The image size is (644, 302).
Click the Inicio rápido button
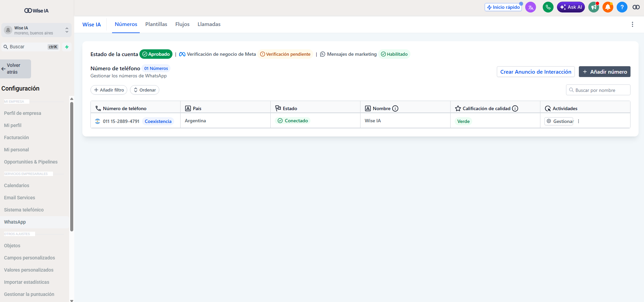click(x=503, y=7)
